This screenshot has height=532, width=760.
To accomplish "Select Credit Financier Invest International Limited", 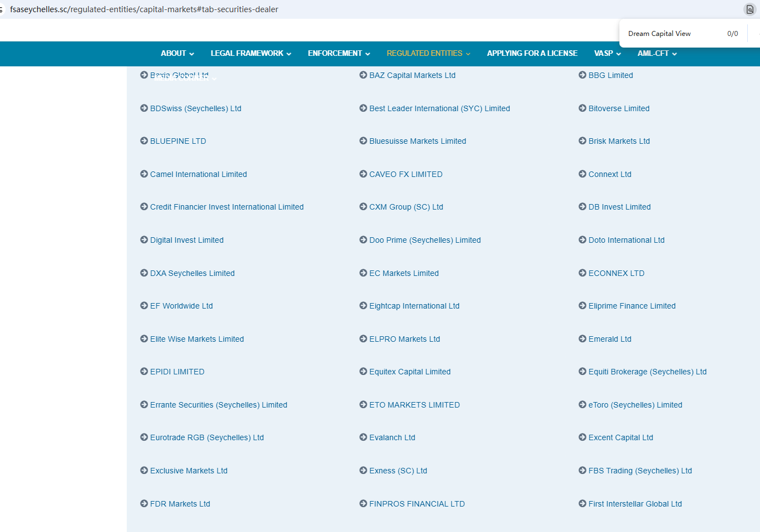I will coord(227,207).
